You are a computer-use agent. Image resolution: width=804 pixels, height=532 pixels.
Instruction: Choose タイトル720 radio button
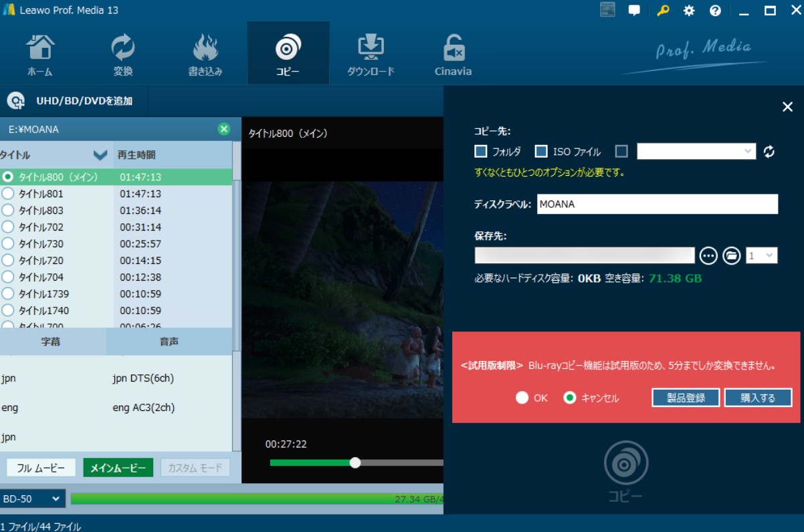point(8,261)
